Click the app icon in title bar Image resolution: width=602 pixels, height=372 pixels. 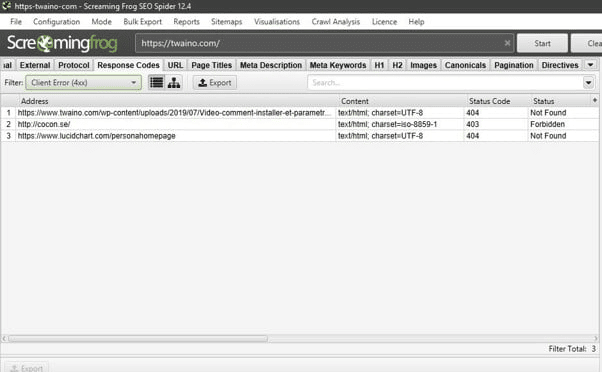7,6
